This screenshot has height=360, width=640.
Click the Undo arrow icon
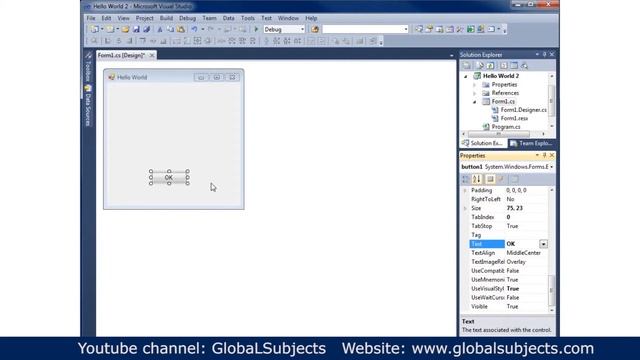pos(195,29)
